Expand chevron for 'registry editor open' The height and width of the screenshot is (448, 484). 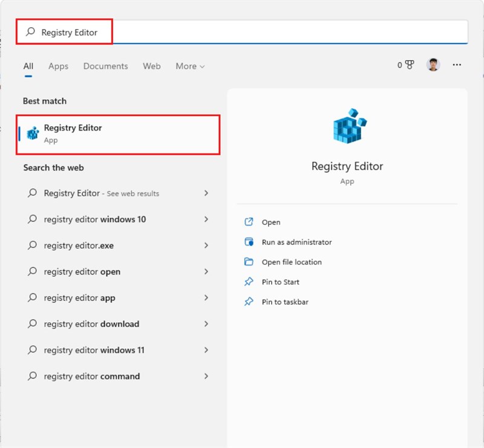[x=206, y=271]
